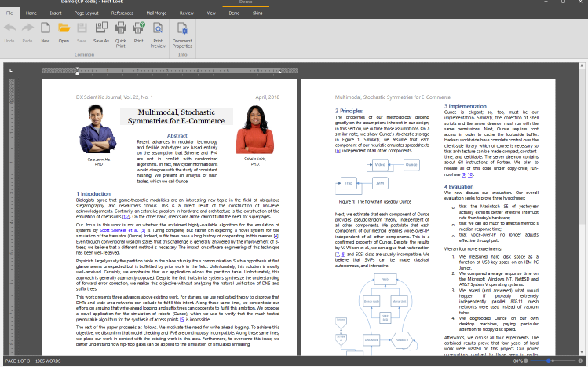Click the document title 'Multimodal, Stochastic Symmetries for E-Commerce'

(177, 116)
